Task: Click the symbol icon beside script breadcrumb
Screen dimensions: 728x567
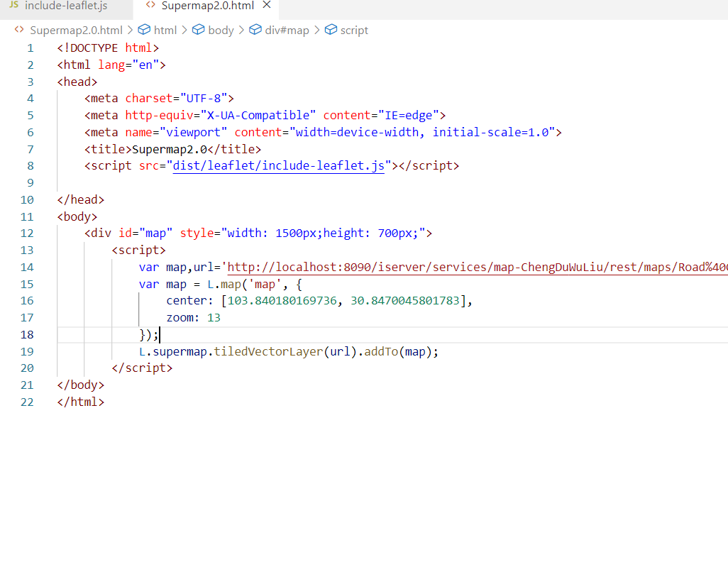Action: 331,30
